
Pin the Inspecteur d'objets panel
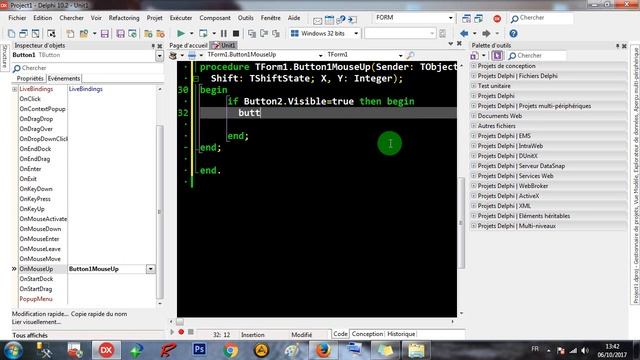pos(153,46)
